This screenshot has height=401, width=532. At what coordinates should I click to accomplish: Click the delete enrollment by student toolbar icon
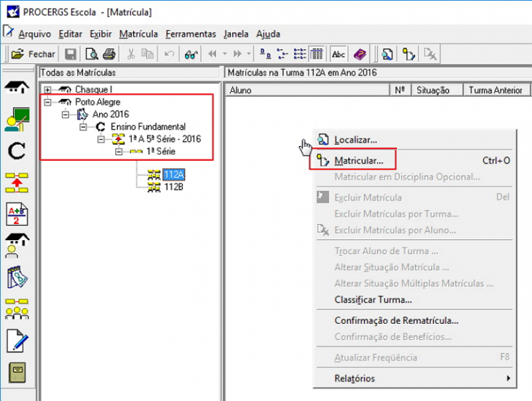click(430, 54)
